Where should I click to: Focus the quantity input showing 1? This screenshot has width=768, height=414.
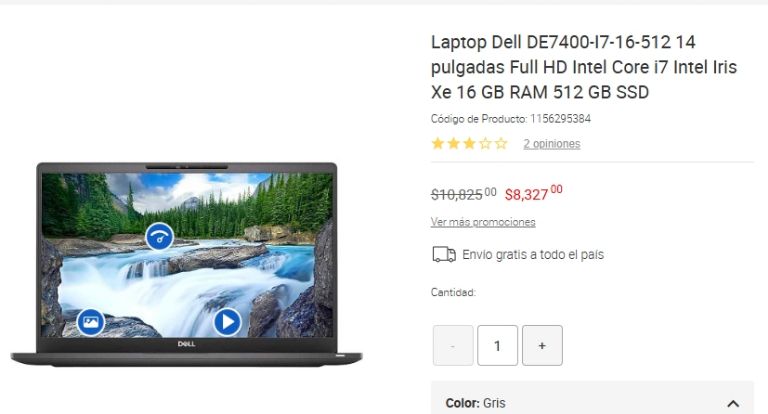[x=498, y=345]
